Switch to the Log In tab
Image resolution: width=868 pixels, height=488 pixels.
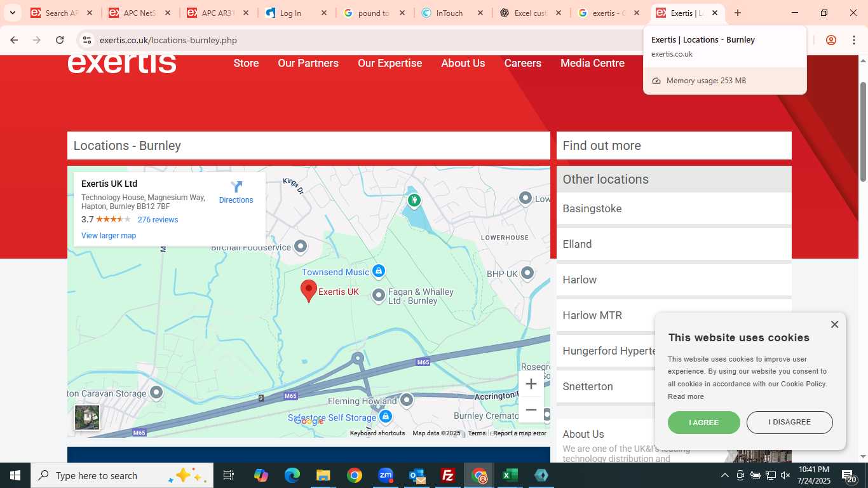(297, 13)
